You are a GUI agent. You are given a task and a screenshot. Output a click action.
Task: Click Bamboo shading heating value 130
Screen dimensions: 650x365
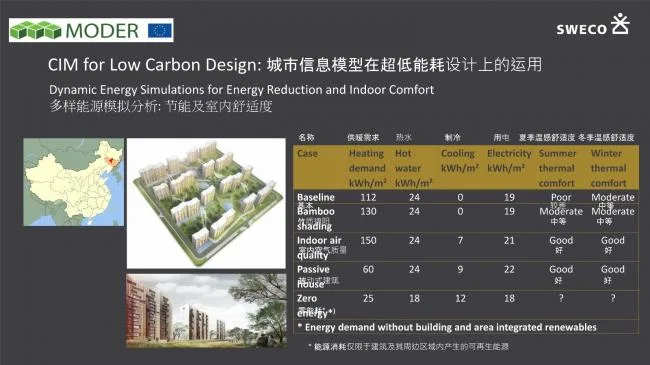(x=368, y=212)
